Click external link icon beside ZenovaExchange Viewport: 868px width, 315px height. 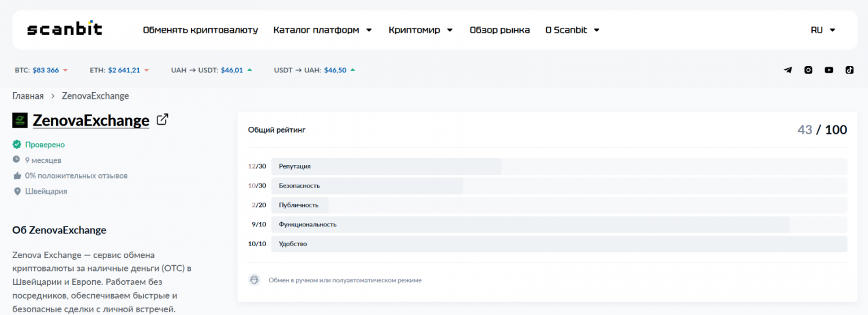[x=163, y=120]
